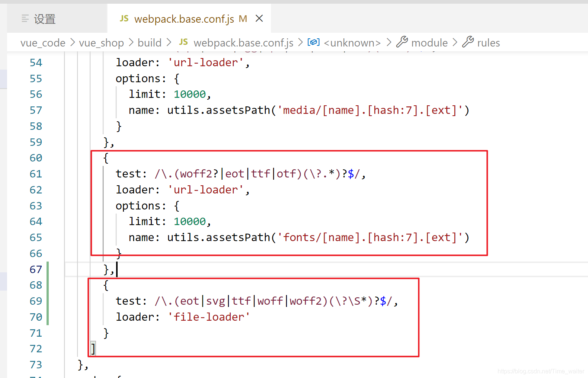Click utils.assetsPath on line 57
588x378 pixels.
(218, 110)
